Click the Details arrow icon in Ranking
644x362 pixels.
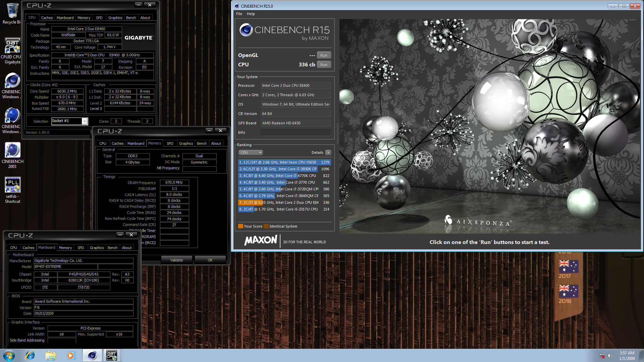[x=328, y=153]
